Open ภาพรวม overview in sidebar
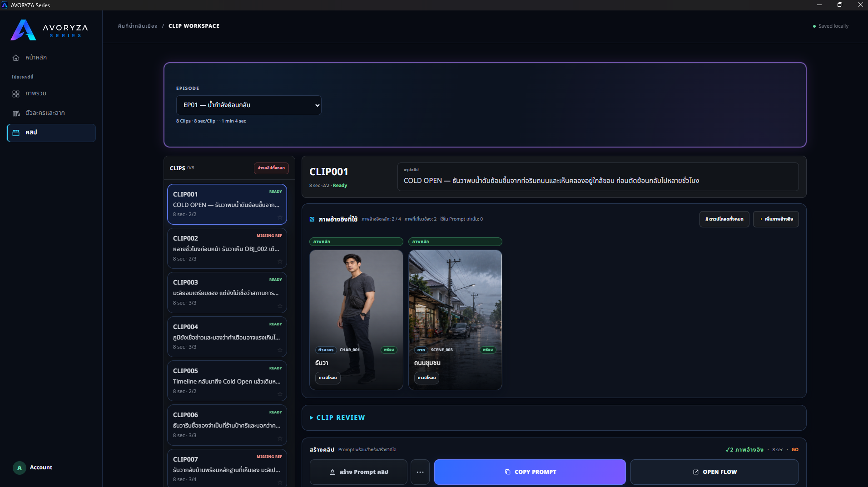Image resolution: width=868 pixels, height=487 pixels. [51, 93]
